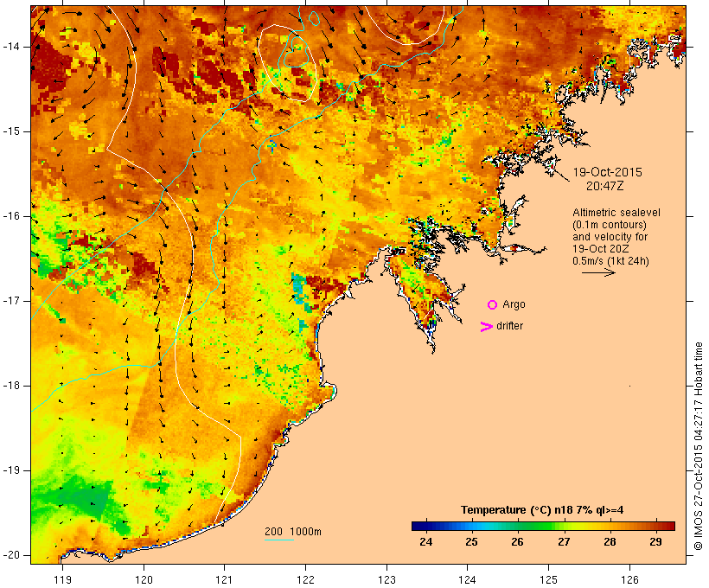Click longitude axis label 119
Screen dimensions: 709x588
tap(62, 579)
